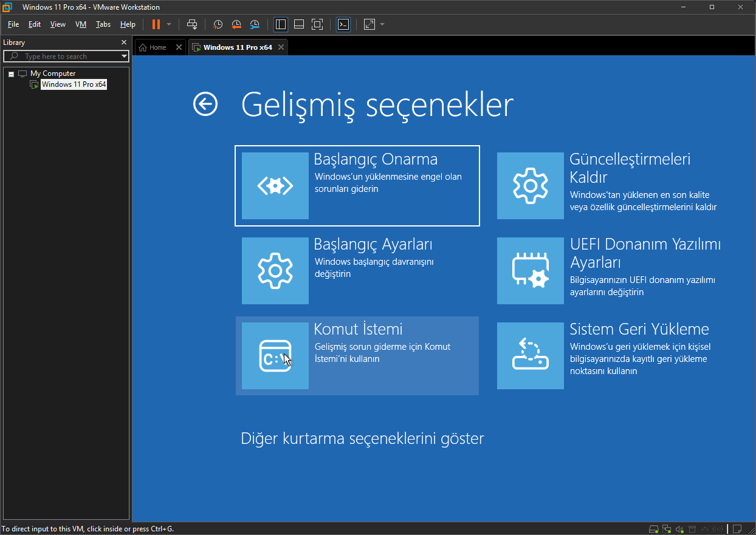This screenshot has height=535, width=756.
Task: Open the File menu
Action: (x=13, y=24)
